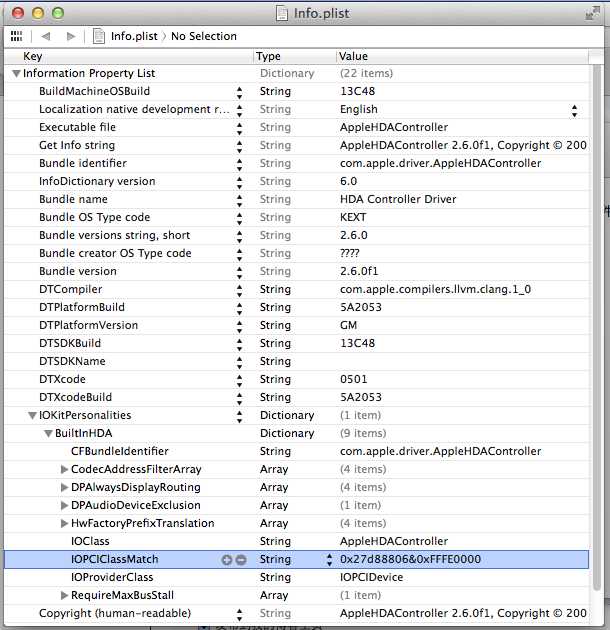
Task: Select the IOClass row
Action: click(297, 541)
